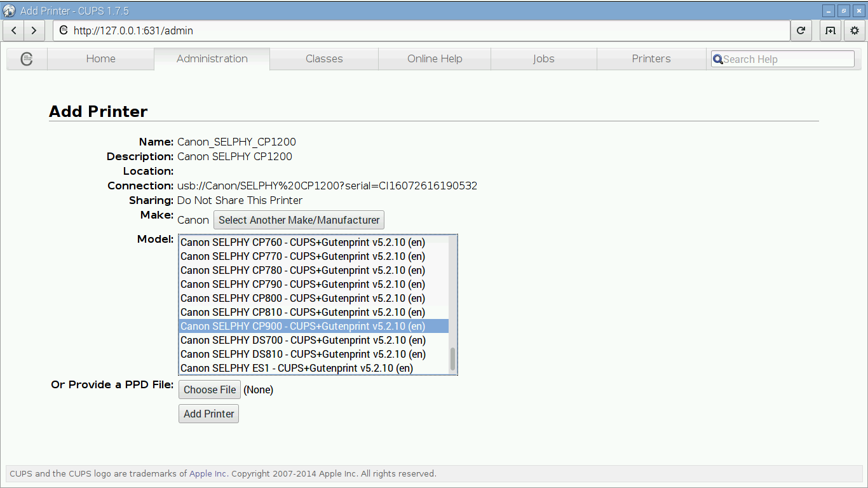The height and width of the screenshot is (488, 868).
Task: Click the Add Printer page heading
Action: coord(98,111)
